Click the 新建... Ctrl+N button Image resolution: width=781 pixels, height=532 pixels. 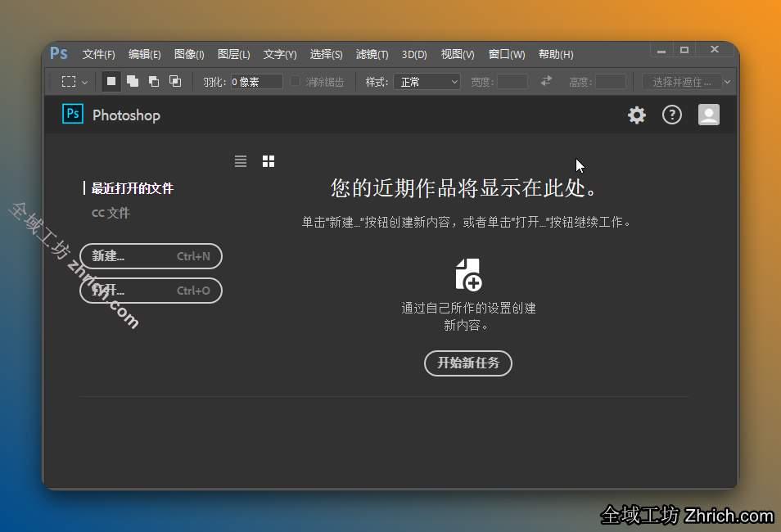pos(151,256)
